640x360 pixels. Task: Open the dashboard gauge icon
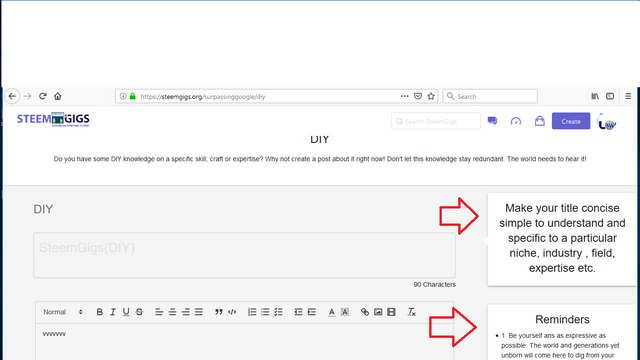(x=516, y=121)
